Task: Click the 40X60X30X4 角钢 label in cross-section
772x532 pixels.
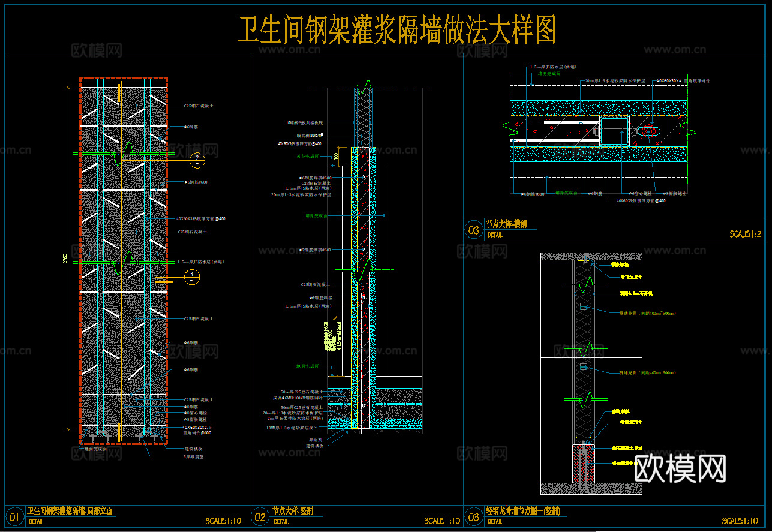Action: coord(684,80)
